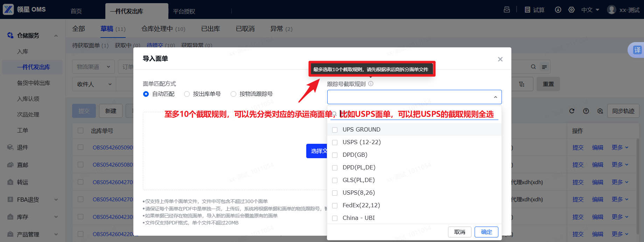644x242 pixels.
Task: Open the download center icon
Action: [558, 10]
